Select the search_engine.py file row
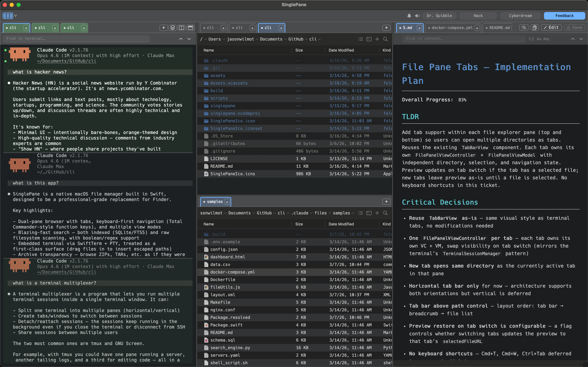The width and height of the screenshot is (588, 367). click(295, 348)
